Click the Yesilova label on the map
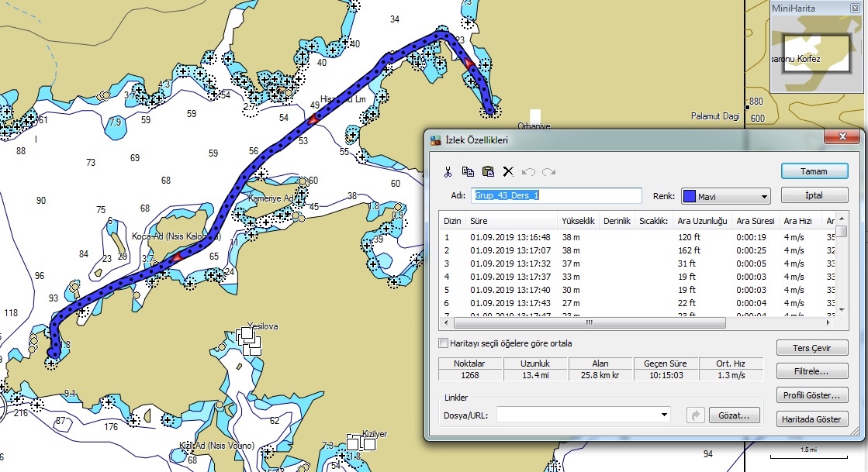Screen dimensions: 868x472 point(263,326)
